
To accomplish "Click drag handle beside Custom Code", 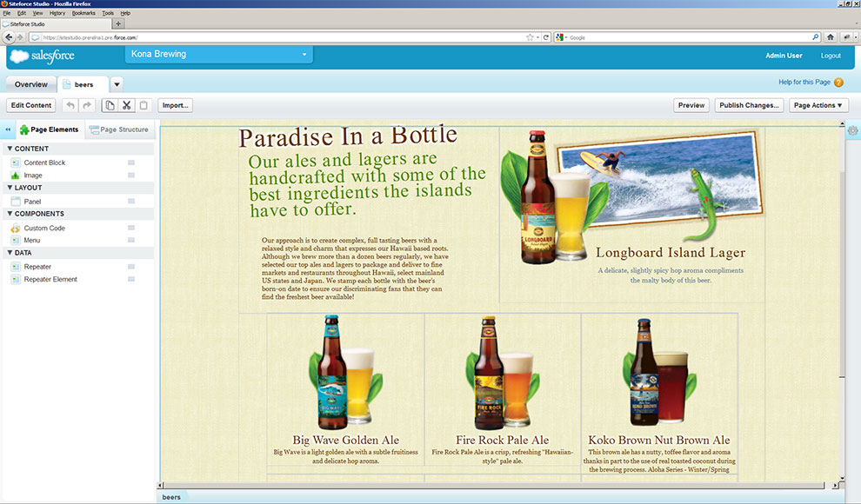I will point(131,227).
